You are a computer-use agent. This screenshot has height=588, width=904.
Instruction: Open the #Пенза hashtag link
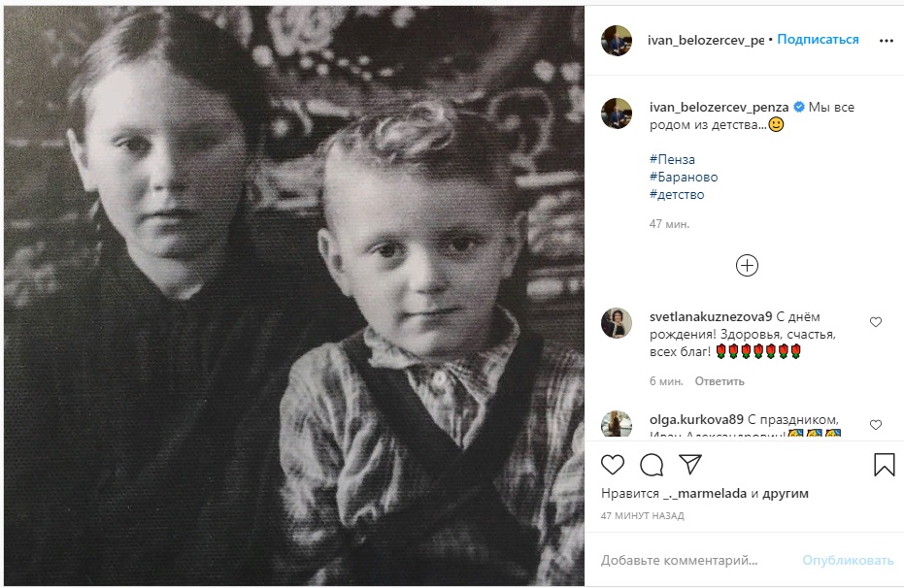[672, 159]
